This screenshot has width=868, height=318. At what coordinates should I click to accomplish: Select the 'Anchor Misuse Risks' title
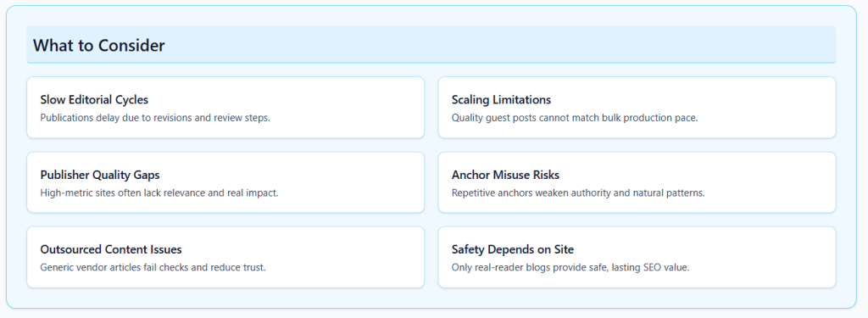[505, 175]
